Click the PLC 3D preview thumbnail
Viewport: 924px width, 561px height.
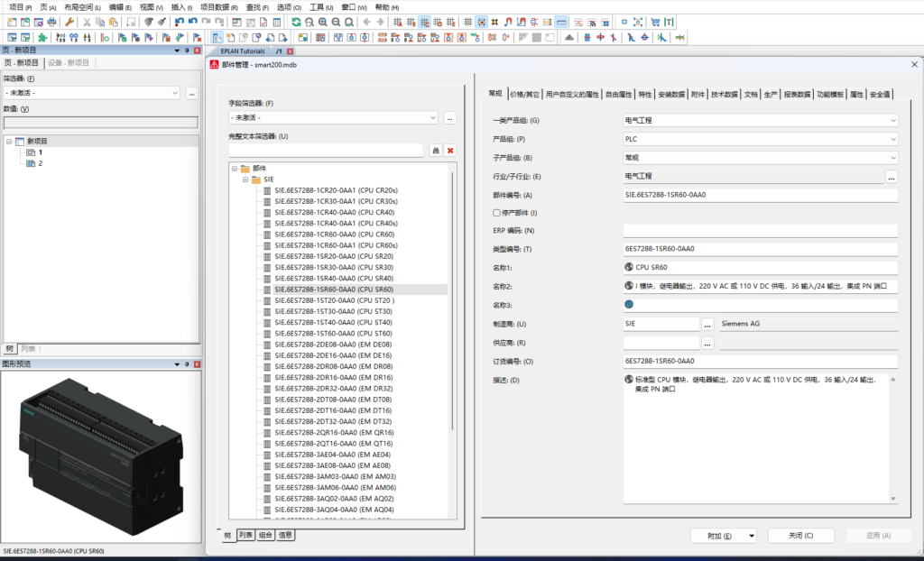[101, 456]
